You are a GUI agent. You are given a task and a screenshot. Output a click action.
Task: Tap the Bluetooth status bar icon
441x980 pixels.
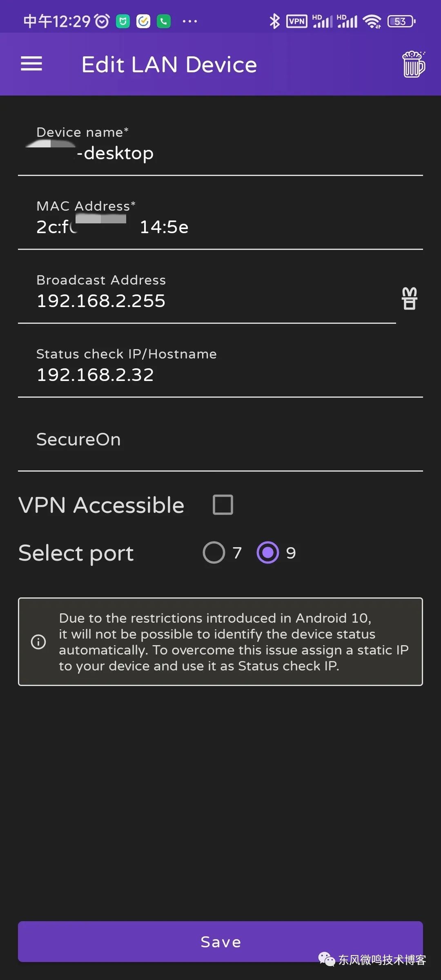(274, 21)
